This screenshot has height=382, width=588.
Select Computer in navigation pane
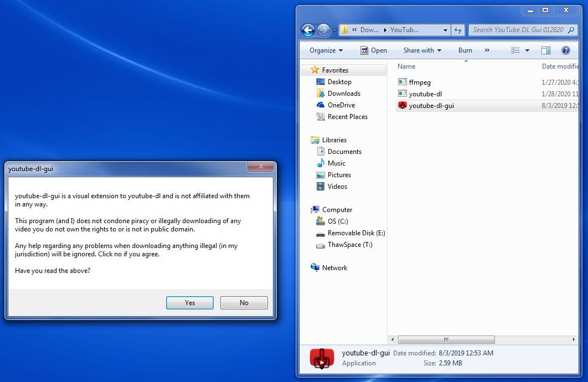click(337, 210)
